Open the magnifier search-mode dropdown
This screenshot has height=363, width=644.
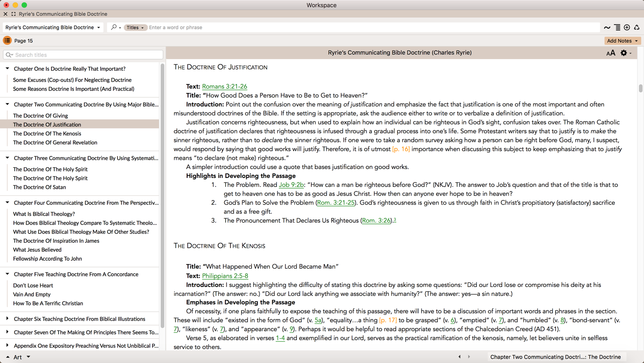pyautogui.click(x=116, y=27)
